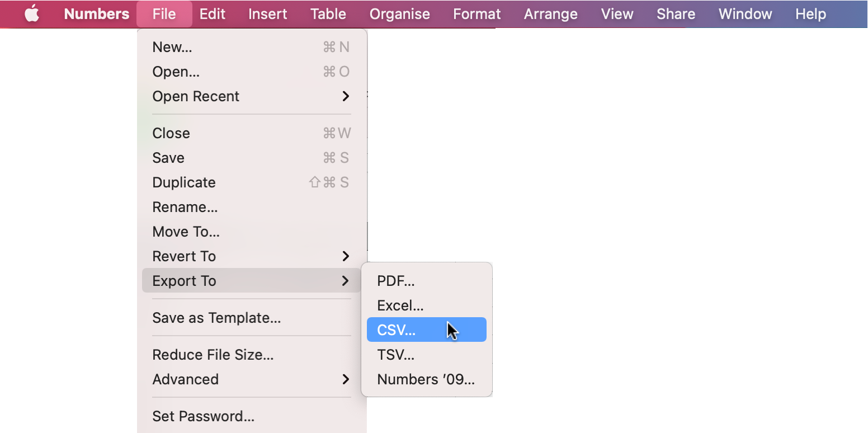Open an existing file with Open...

click(x=176, y=72)
